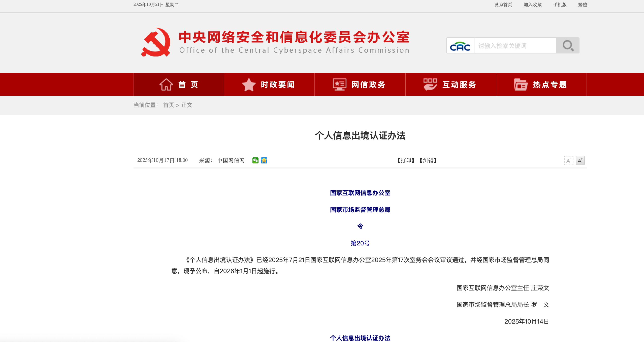Viewport: 644px width, 342px height.
Task: Click the 设为首页 link at top
Action: [x=503, y=5]
